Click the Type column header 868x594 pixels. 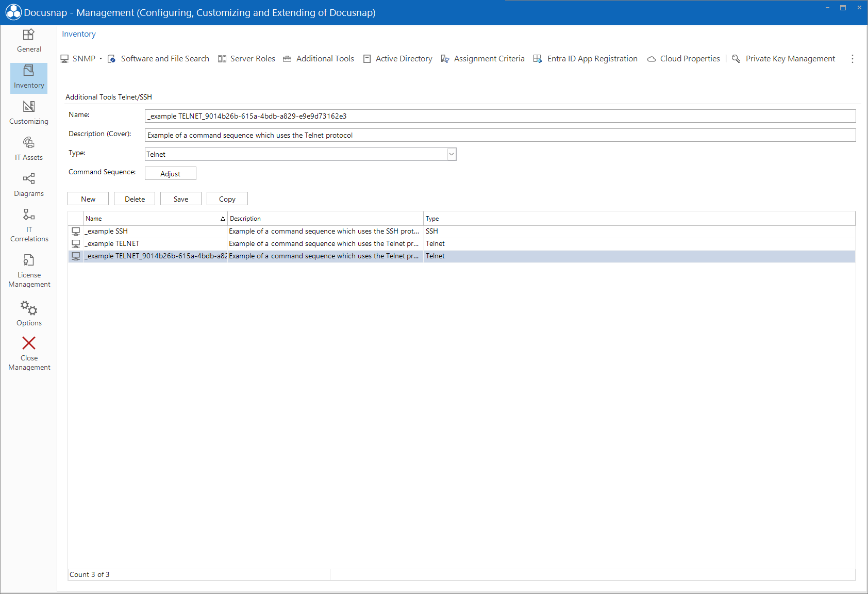click(639, 219)
